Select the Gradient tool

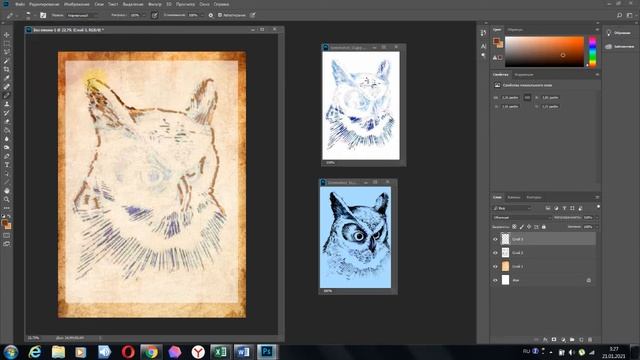7,130
